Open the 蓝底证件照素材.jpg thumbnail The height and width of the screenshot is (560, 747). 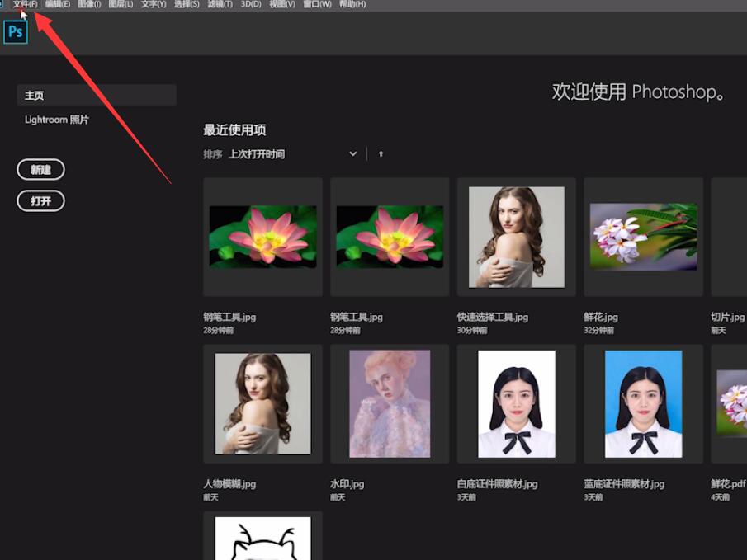pos(644,404)
